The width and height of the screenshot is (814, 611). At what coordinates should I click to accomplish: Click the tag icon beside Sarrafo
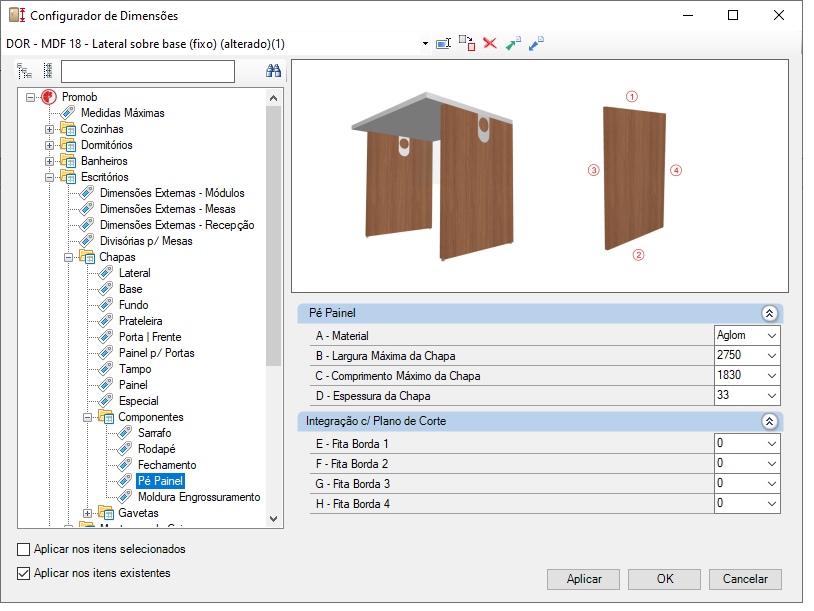coord(125,433)
